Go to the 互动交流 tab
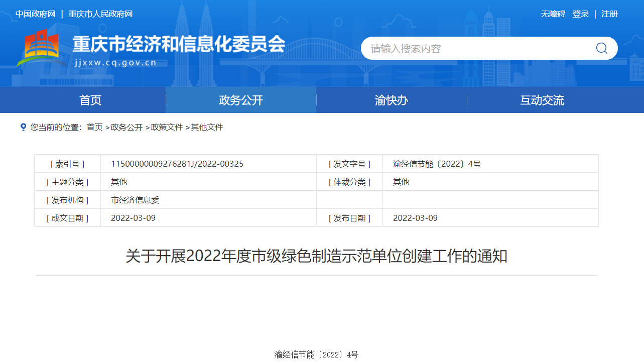This screenshot has width=644, height=364. click(x=542, y=100)
